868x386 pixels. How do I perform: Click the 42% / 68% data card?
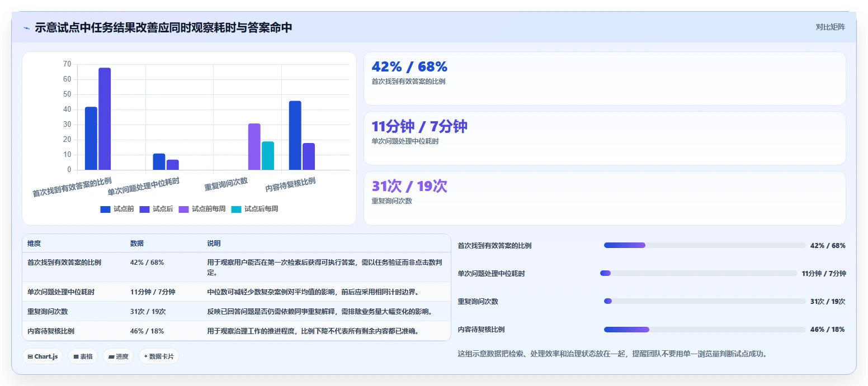click(x=605, y=78)
